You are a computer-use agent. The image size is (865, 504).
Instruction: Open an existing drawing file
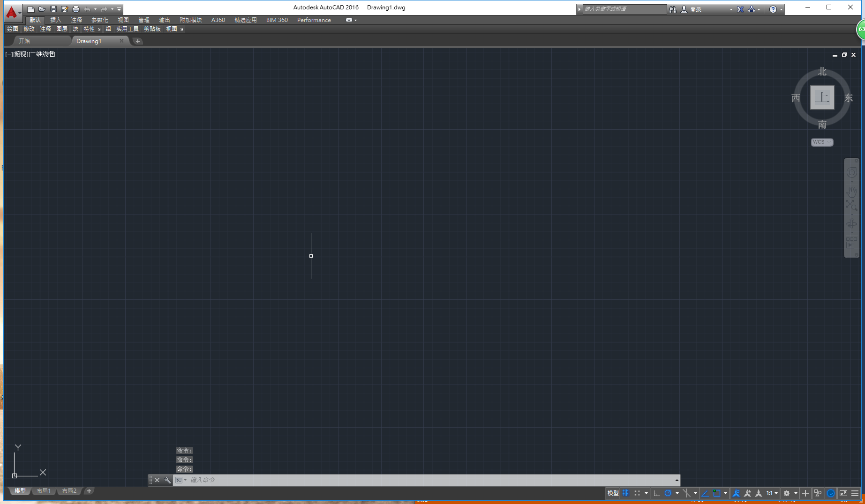point(42,9)
